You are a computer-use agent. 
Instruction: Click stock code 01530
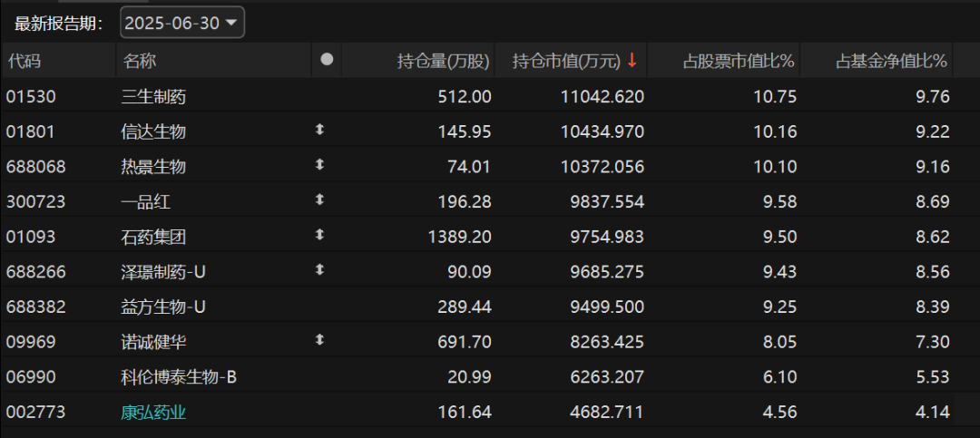click(x=31, y=96)
